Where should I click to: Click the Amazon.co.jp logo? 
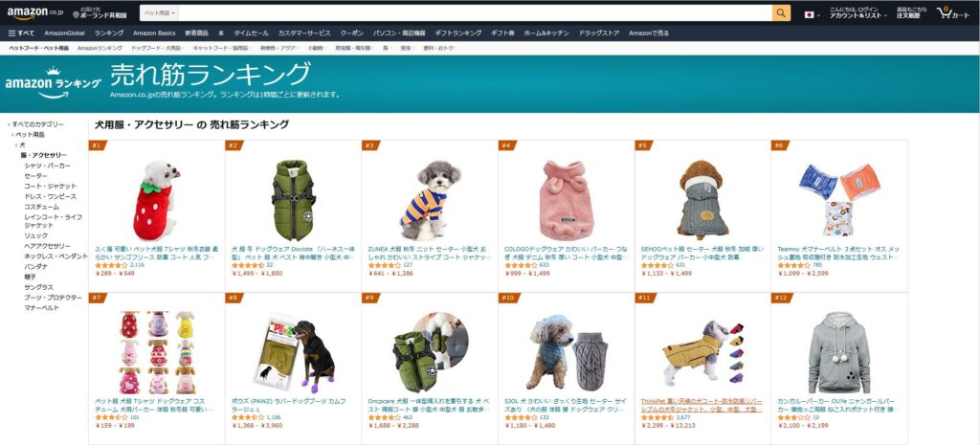pos(35,13)
